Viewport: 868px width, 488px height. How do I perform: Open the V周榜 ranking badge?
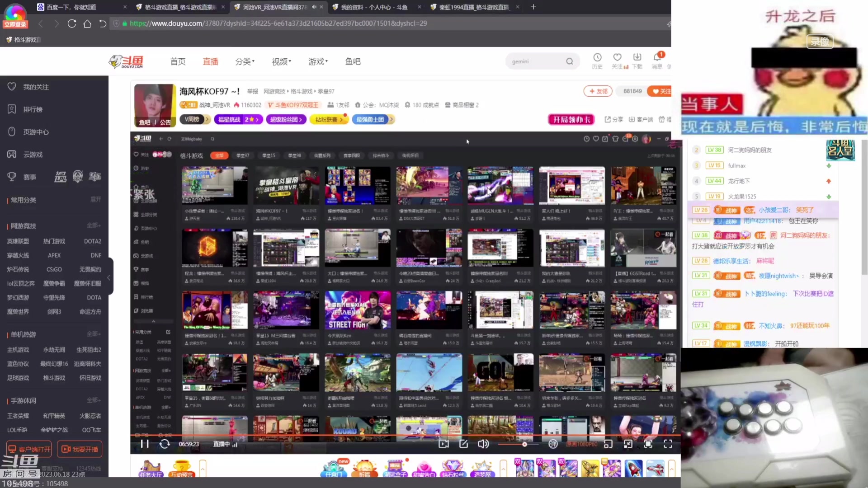point(194,119)
